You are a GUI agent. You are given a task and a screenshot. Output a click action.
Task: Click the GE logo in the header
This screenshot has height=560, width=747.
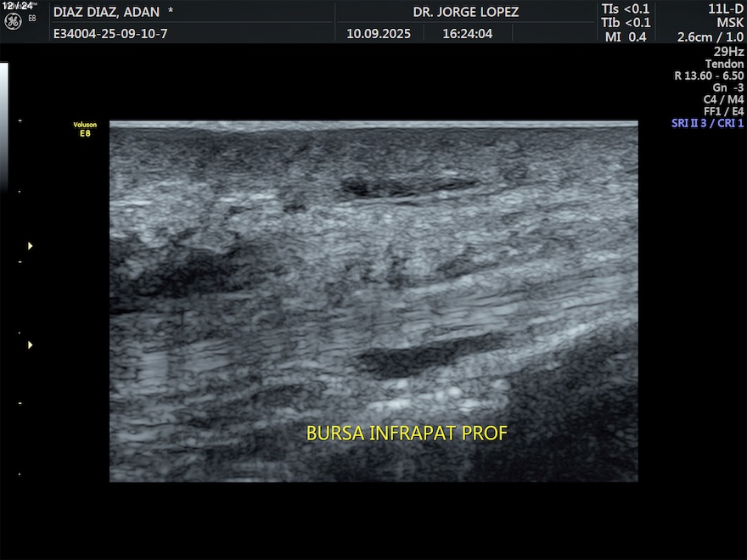[12, 18]
